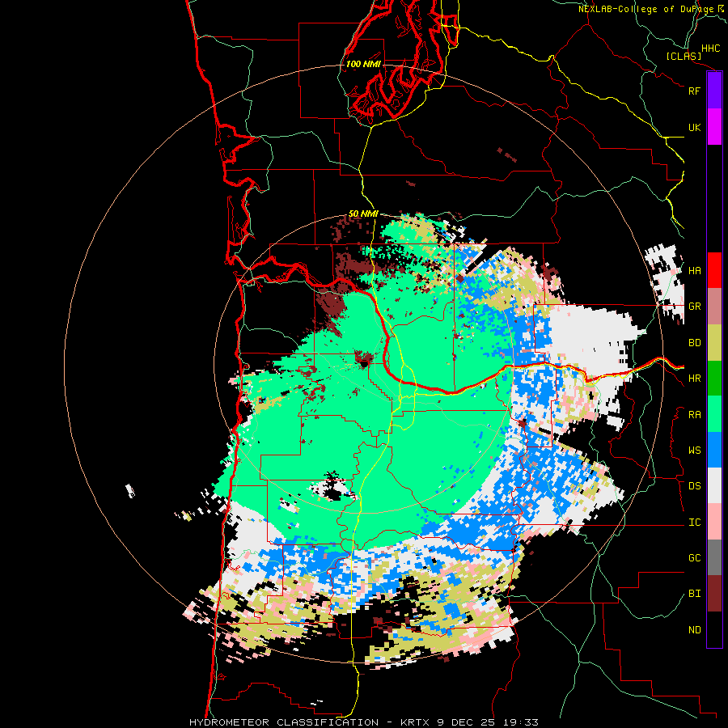This screenshot has height=728, width=728.
Task: Click the ND legend label
Action: click(694, 630)
